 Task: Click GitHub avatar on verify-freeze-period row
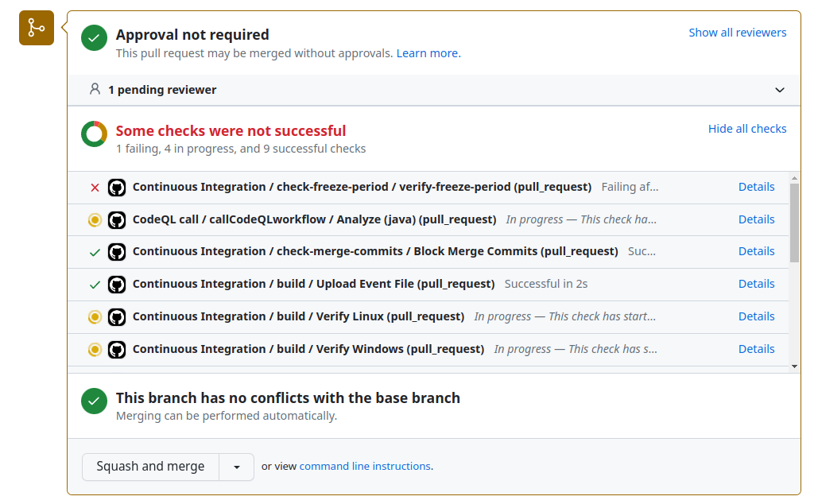pyautogui.click(x=117, y=188)
